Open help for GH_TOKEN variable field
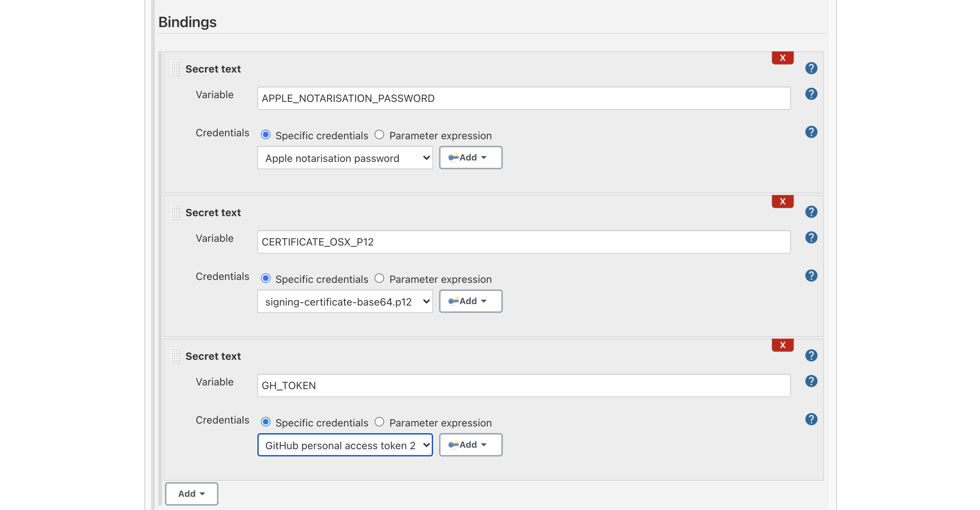Image resolution: width=980 pixels, height=510 pixels. (811, 381)
